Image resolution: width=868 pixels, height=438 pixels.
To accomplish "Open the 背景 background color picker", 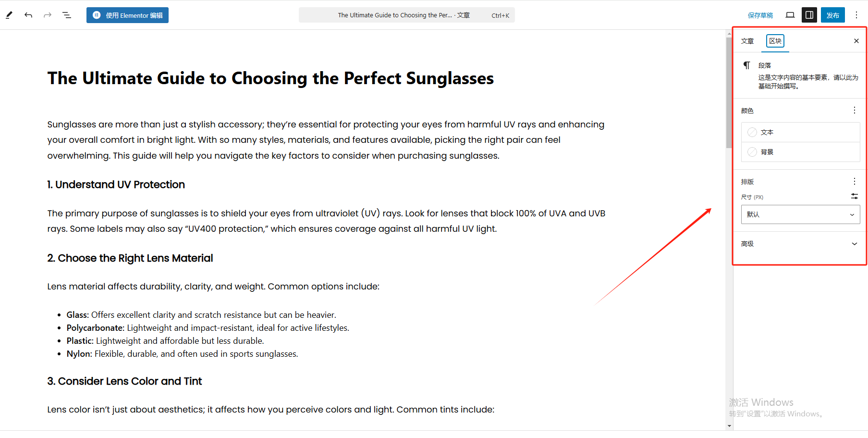I will pos(800,152).
